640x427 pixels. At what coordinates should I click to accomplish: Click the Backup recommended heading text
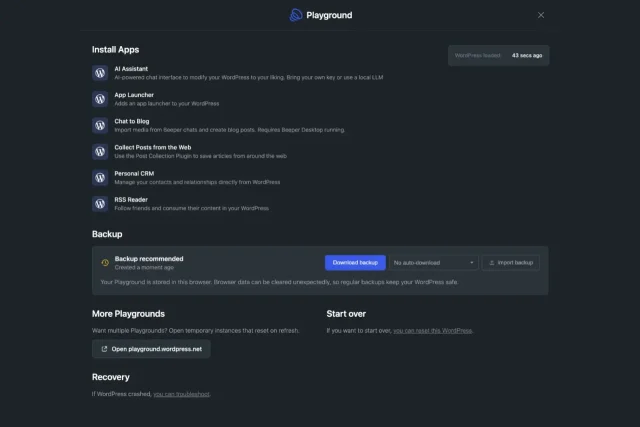point(149,259)
